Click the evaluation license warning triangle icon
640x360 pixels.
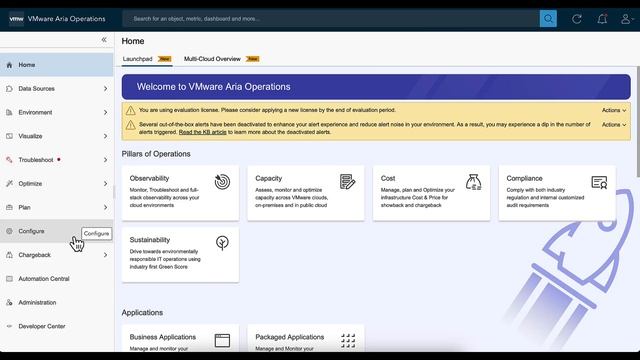(131, 110)
